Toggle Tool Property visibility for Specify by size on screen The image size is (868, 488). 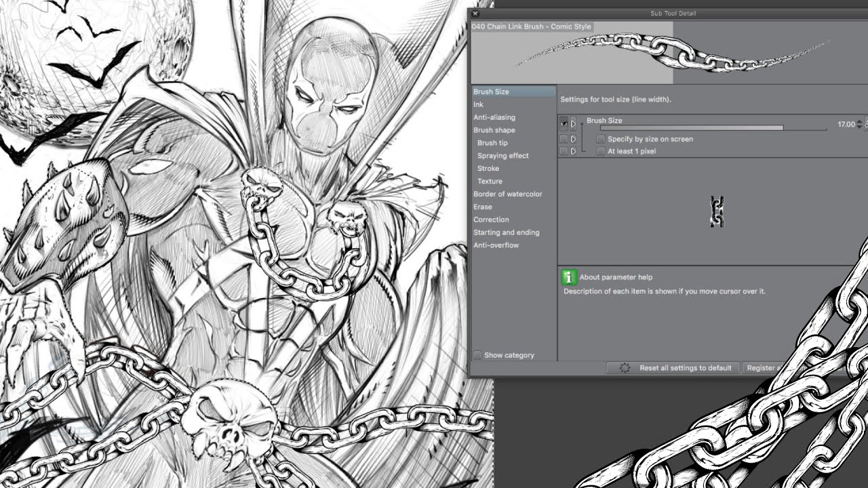coord(564,139)
